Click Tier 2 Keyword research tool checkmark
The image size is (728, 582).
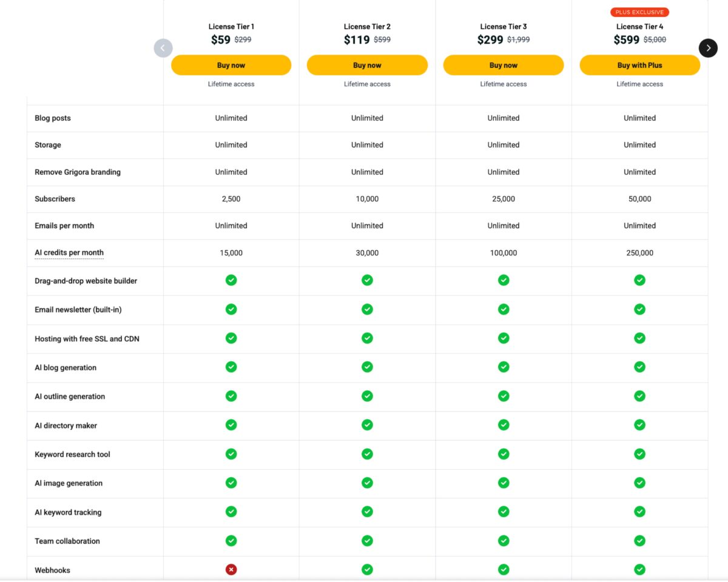click(367, 453)
